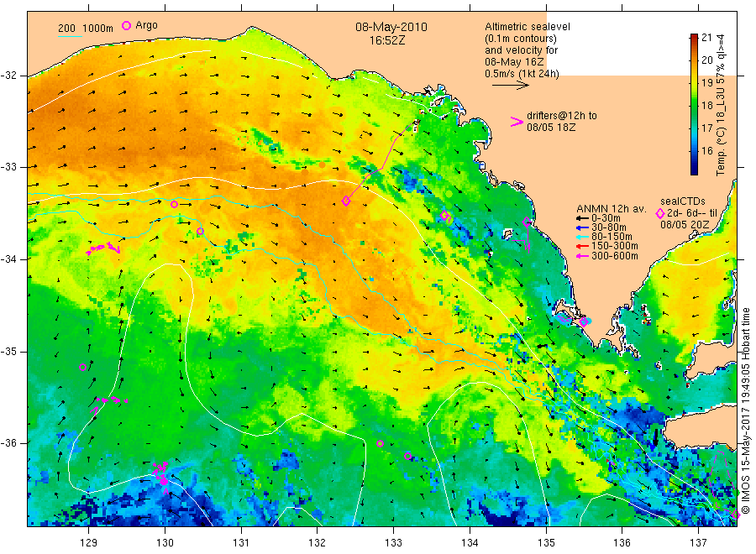Image resolution: width=756 pixels, height=554 pixels.
Task: Click the 129 longitude axis label
Action: coord(89,542)
